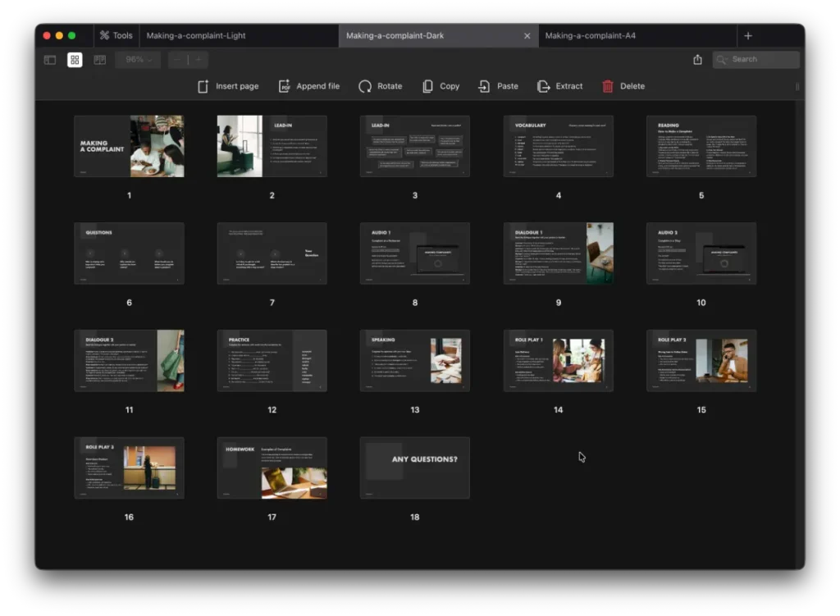Viewport: 840px width, 616px height.
Task: Open the 96% zoom level dropdown
Action: [x=136, y=59]
